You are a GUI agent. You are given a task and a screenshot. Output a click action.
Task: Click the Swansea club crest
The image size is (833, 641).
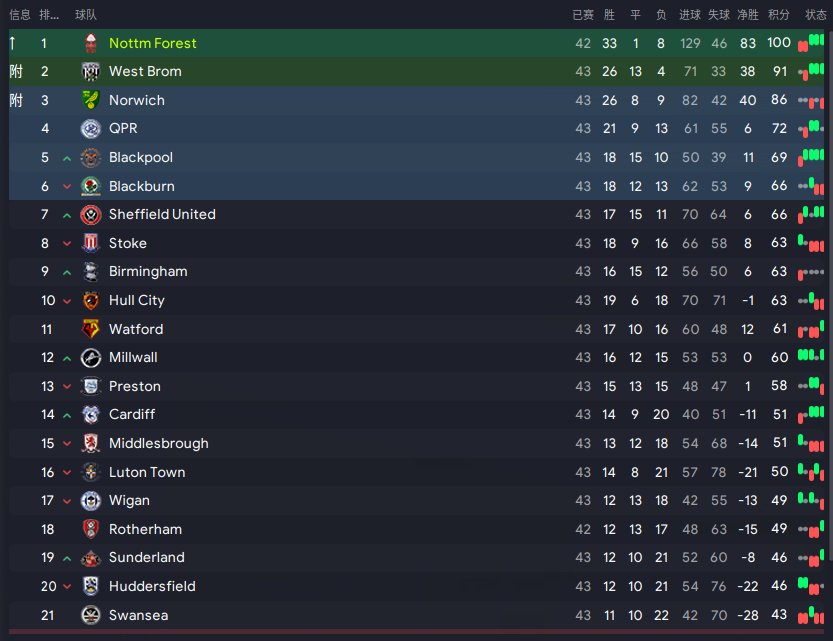click(91, 615)
